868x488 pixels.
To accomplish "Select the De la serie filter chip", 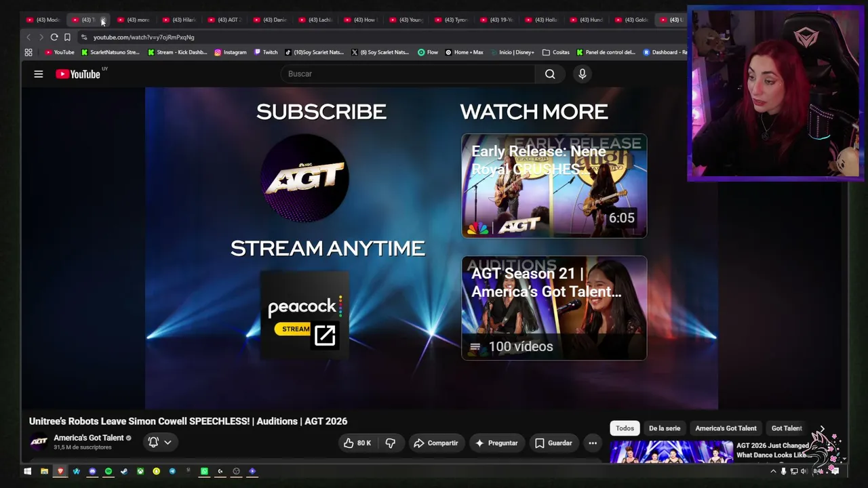I will tap(665, 428).
